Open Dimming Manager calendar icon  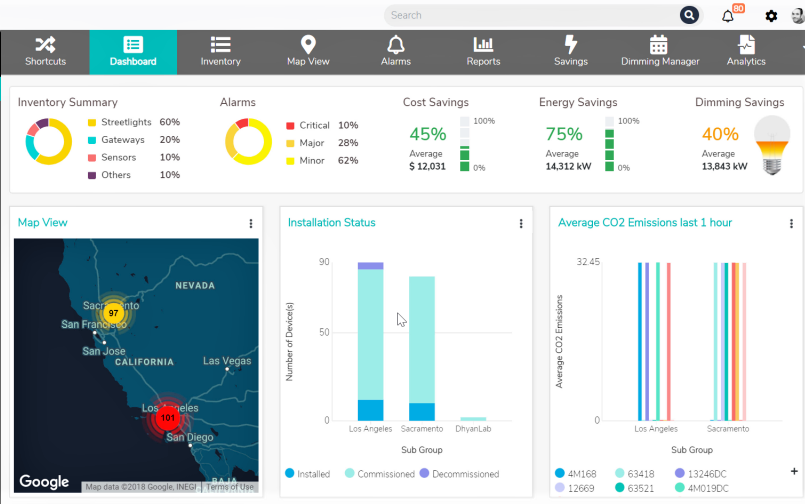pyautogui.click(x=659, y=44)
